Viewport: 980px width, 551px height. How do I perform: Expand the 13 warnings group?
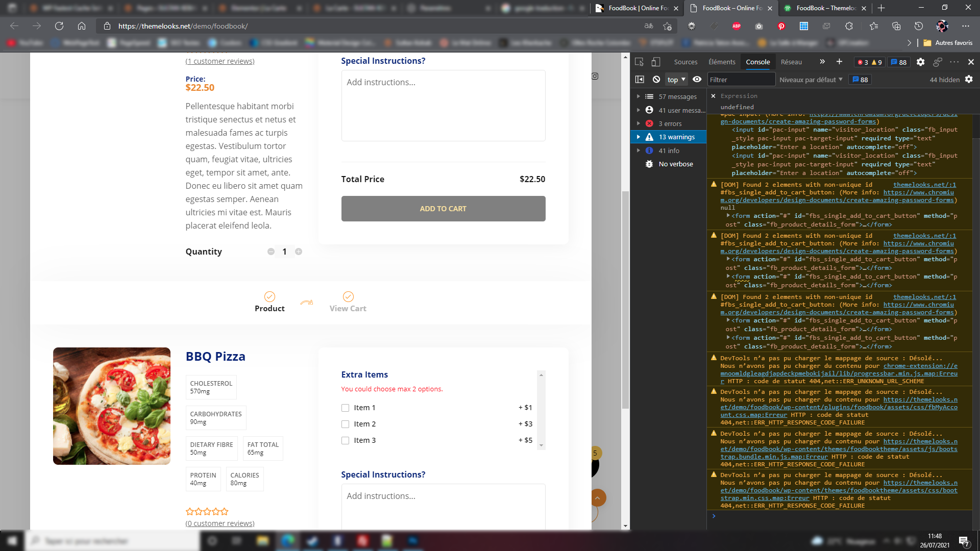(640, 137)
